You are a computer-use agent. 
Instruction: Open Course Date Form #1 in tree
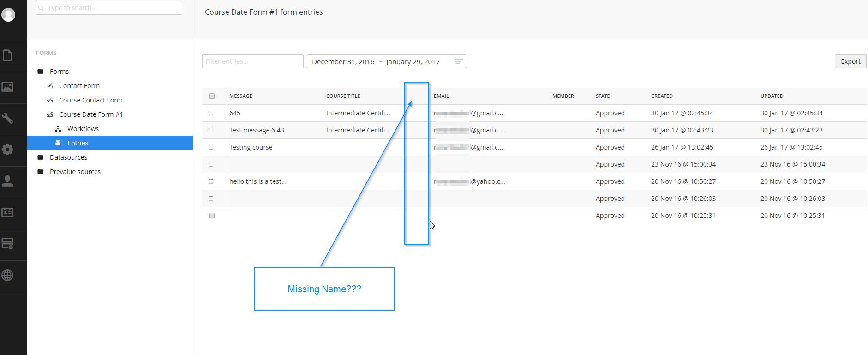pos(91,114)
